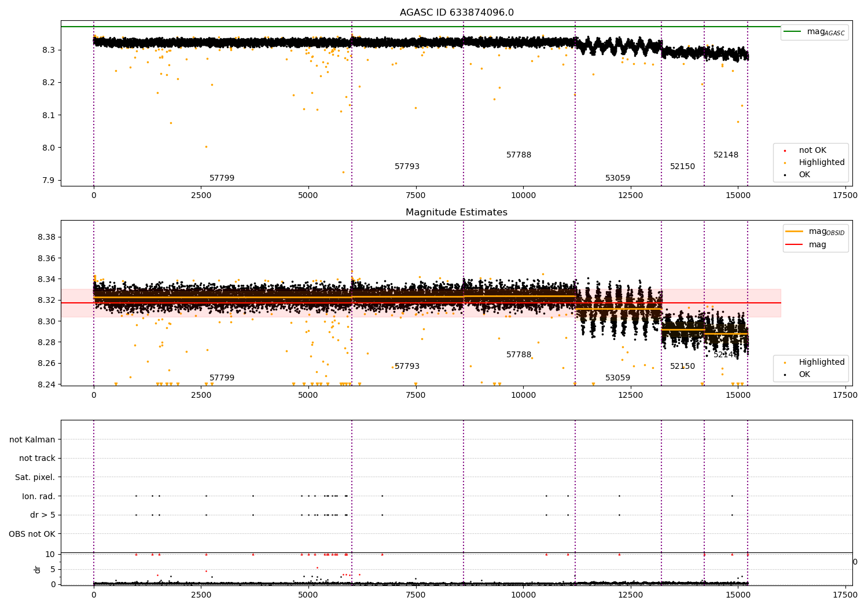
Task: Click the red 'mag' legend entry in middle plot
Action: click(806, 245)
